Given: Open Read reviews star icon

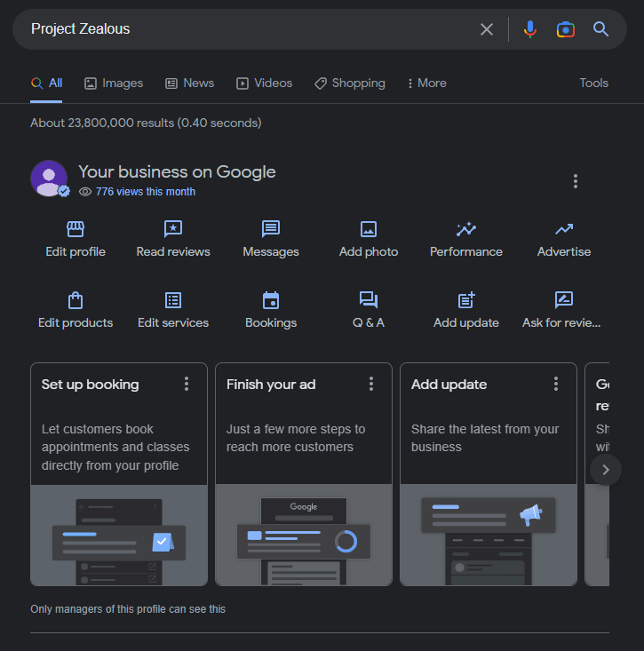Looking at the screenshot, I should 173,229.
